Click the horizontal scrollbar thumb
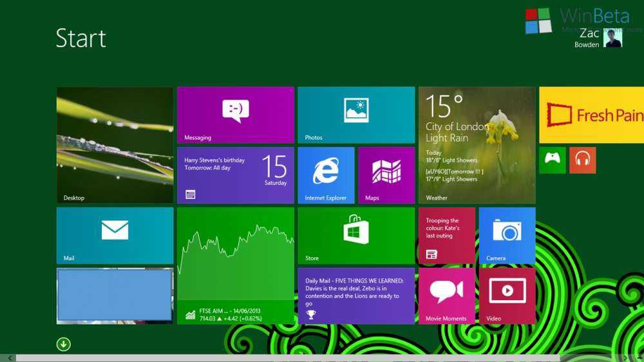 click(x=287, y=358)
